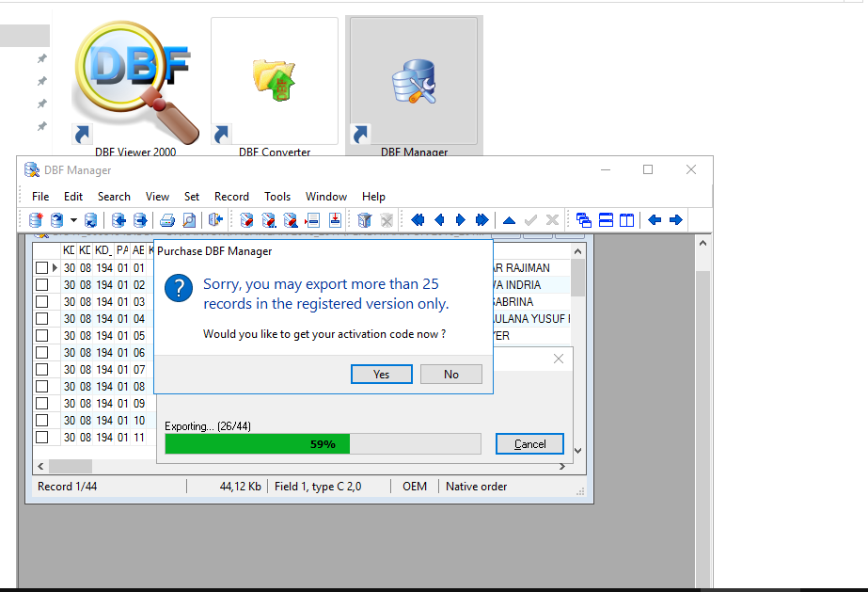Click the exit door toolbar icon
This screenshot has height=592, width=868.
pyautogui.click(x=215, y=220)
